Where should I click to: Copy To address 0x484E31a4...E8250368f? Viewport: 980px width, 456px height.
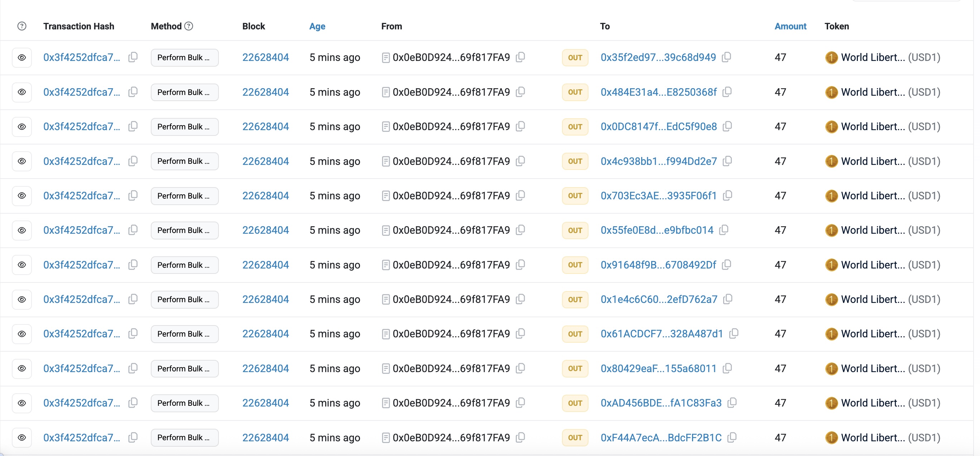[x=727, y=92]
